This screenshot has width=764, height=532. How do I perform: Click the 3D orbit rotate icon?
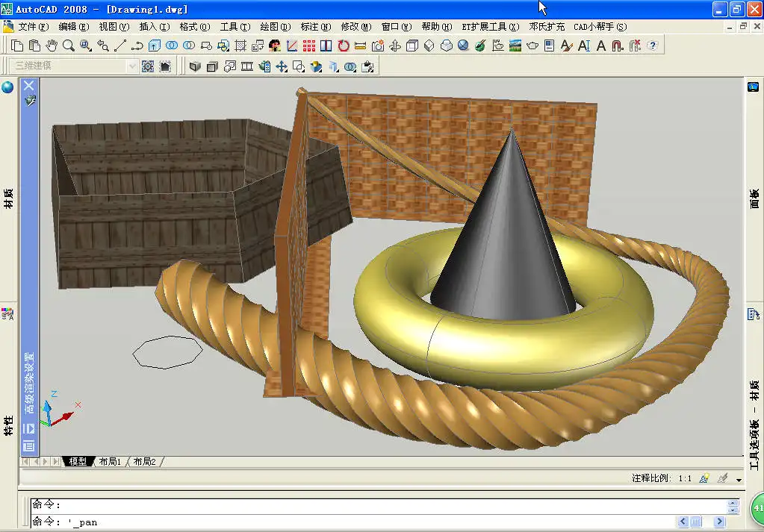[x=395, y=46]
